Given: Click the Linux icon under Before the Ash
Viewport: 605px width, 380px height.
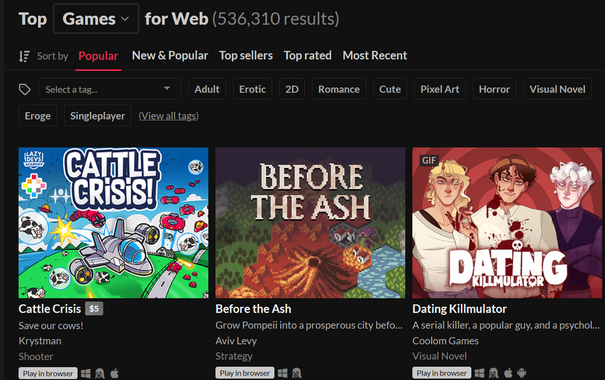Looking at the screenshot, I should click(297, 373).
